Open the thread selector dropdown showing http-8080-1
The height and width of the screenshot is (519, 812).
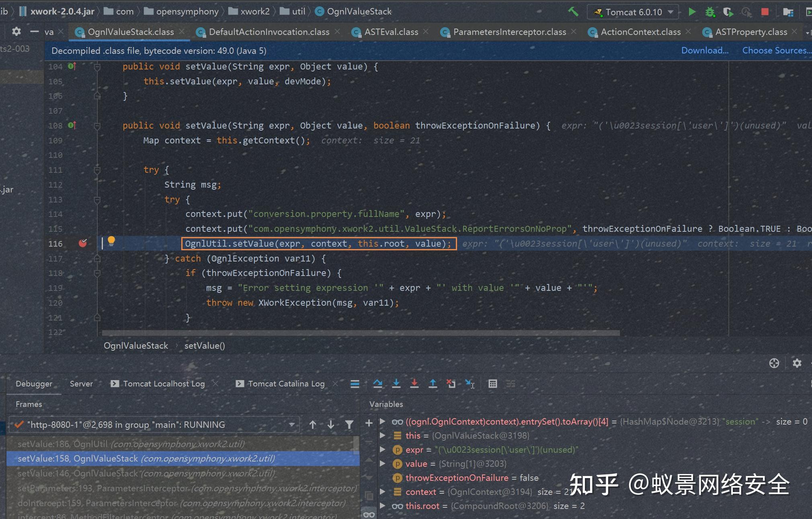[154, 425]
